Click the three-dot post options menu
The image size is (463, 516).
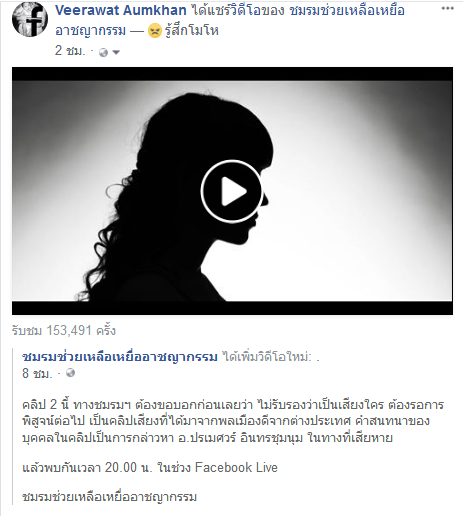(x=447, y=9)
